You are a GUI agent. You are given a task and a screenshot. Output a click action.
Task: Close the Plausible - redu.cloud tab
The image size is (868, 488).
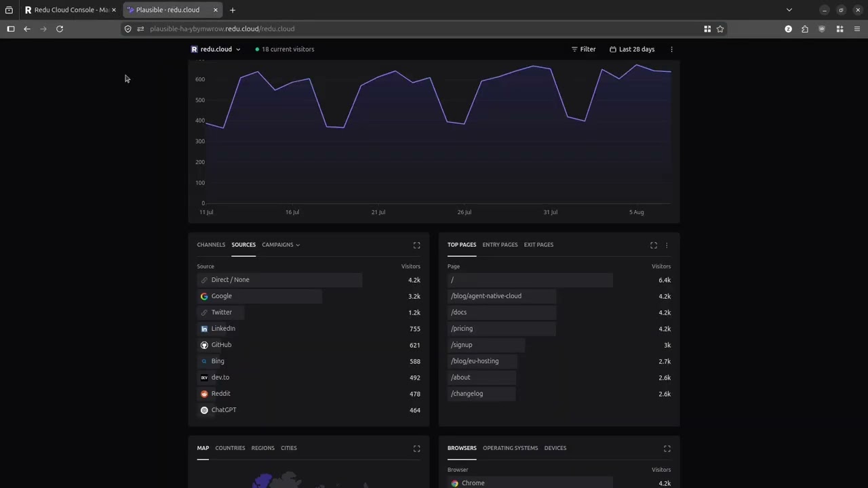216,10
